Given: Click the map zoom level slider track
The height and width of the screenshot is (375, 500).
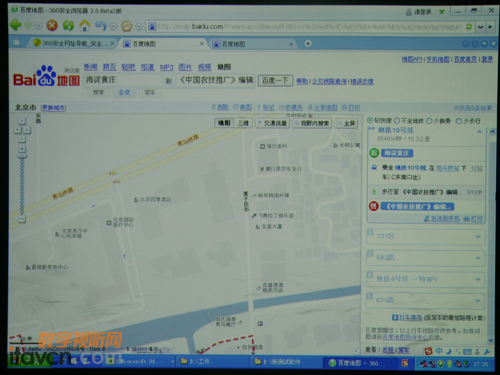Looking at the screenshot, I should point(22,187).
